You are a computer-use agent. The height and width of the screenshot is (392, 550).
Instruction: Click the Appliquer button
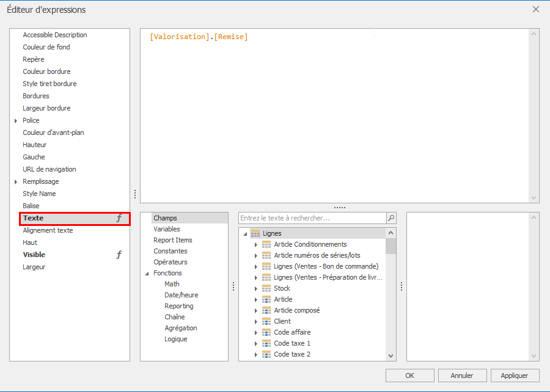515,376
